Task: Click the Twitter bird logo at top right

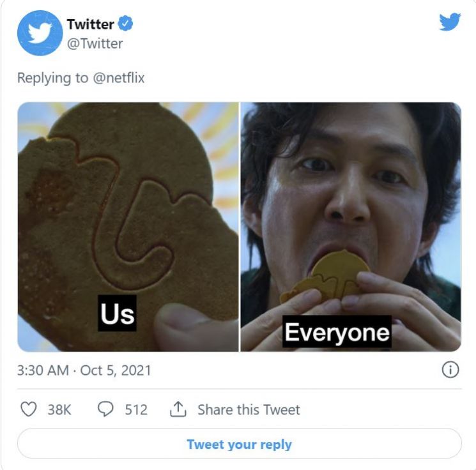Action: point(450,22)
